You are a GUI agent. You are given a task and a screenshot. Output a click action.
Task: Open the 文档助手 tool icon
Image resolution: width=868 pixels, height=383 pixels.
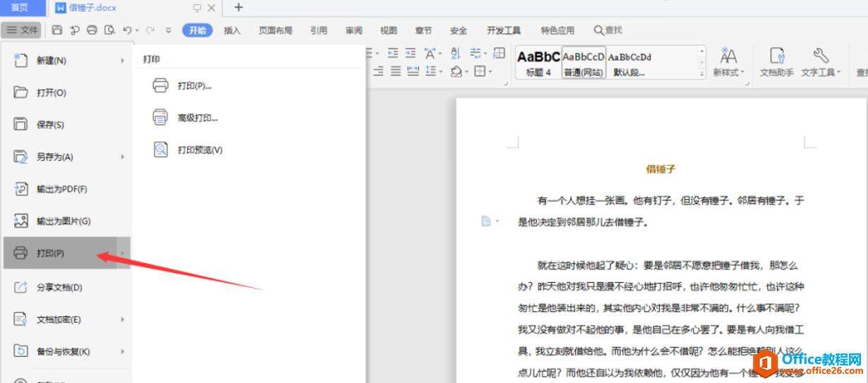click(x=776, y=62)
